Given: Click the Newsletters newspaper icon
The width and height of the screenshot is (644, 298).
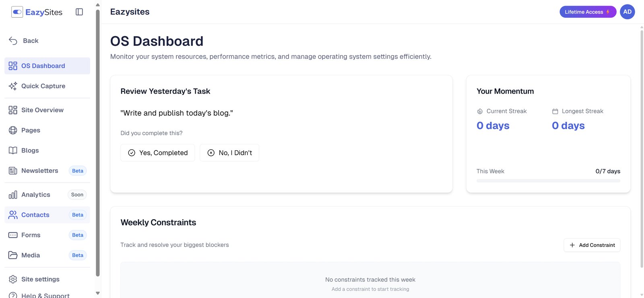Looking at the screenshot, I should click(x=13, y=171).
